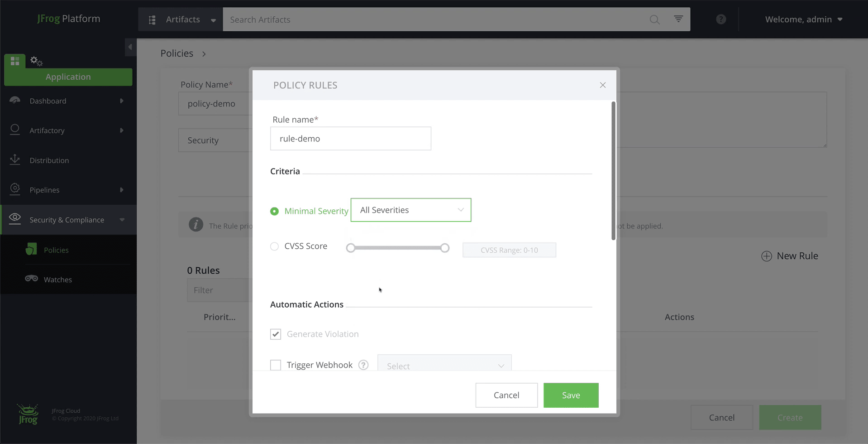Check the Trigger Webhook checkbox

(276, 365)
